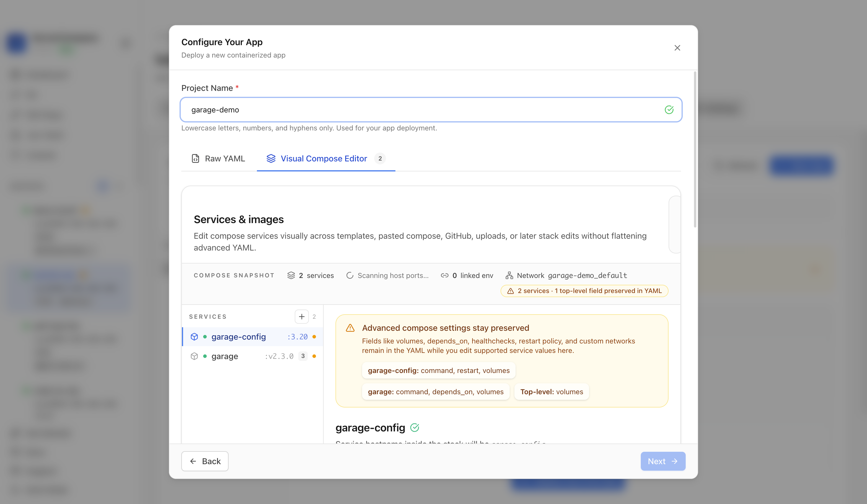Click the SERVICES section label
Screen dimensions: 867x504
208,317
